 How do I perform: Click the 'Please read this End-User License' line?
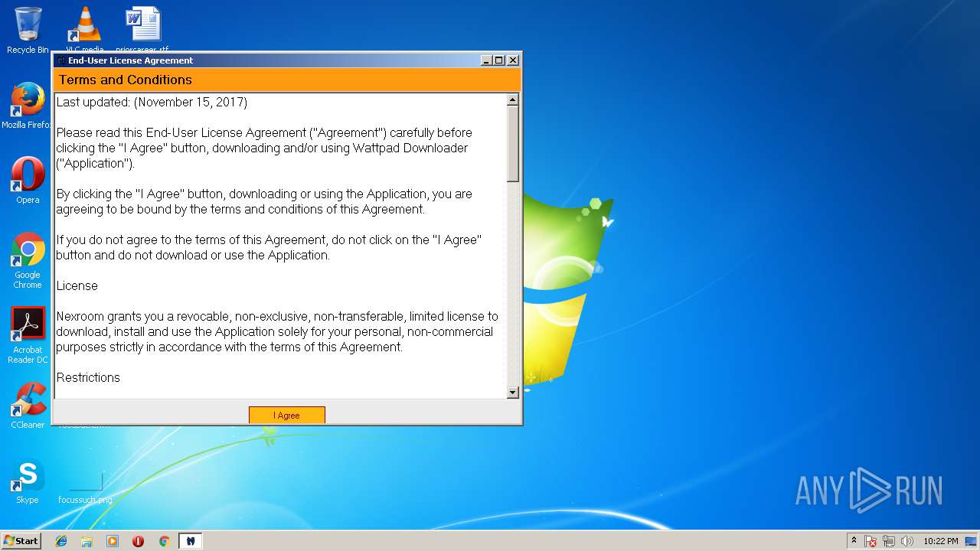pyautogui.click(x=264, y=132)
